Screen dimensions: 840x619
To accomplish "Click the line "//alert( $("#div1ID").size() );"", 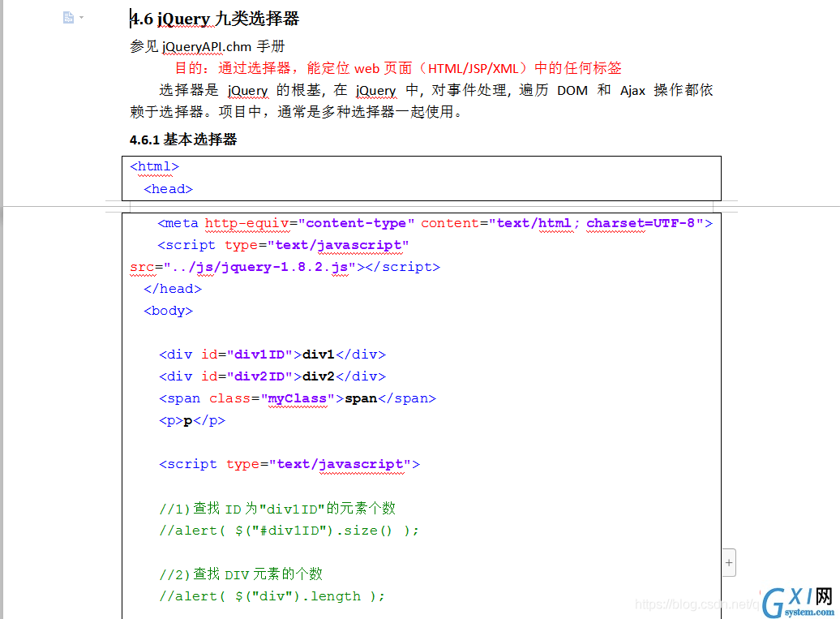I will (289, 531).
